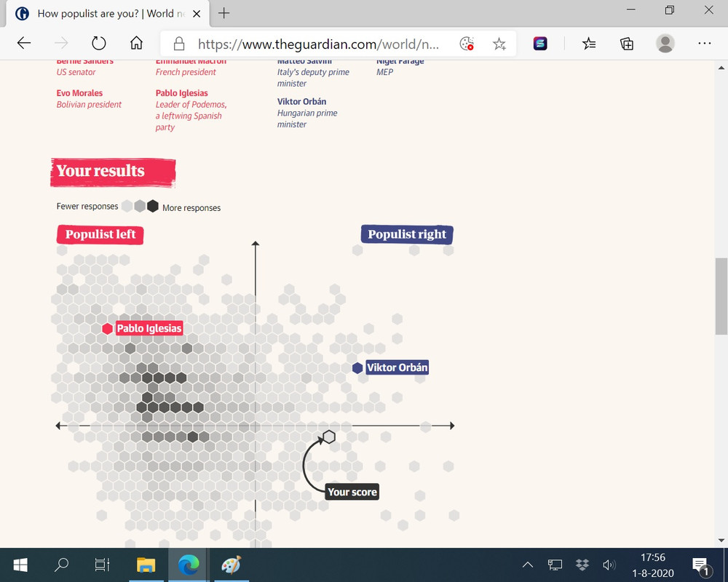The height and width of the screenshot is (582, 728).
Task: Open the taskbar clock and calendar
Action: click(x=653, y=565)
